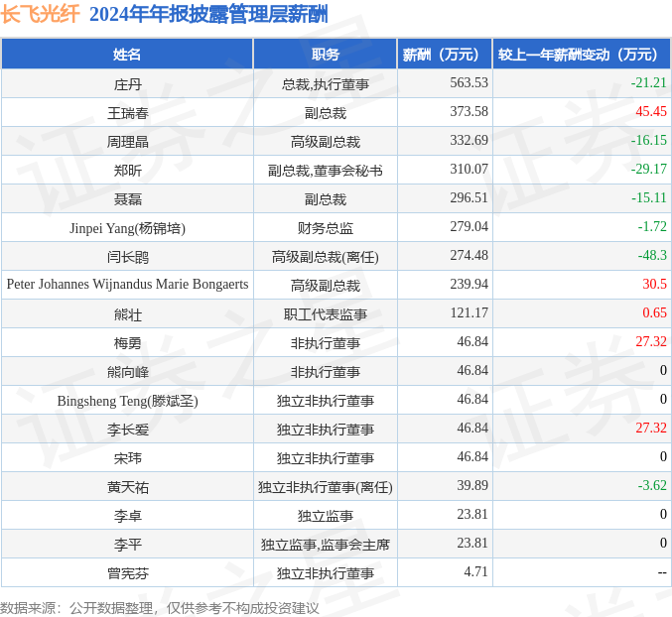Click the name Jinpei Yang(杨锦培)

click(x=127, y=228)
